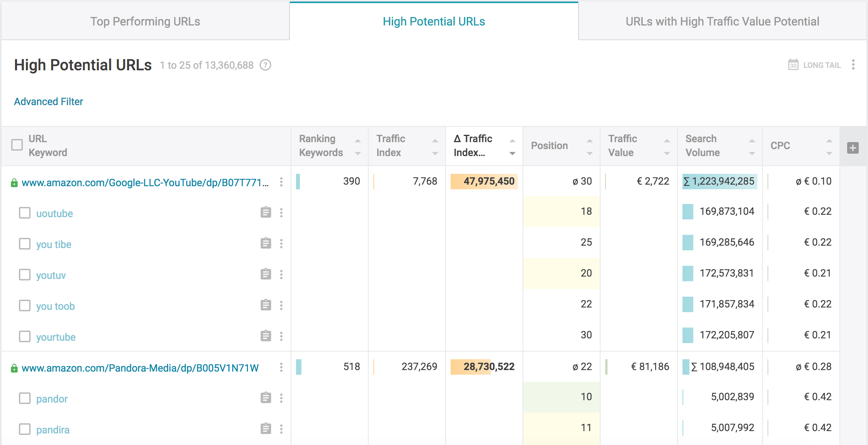Open the table options kebab menu

coord(853,65)
